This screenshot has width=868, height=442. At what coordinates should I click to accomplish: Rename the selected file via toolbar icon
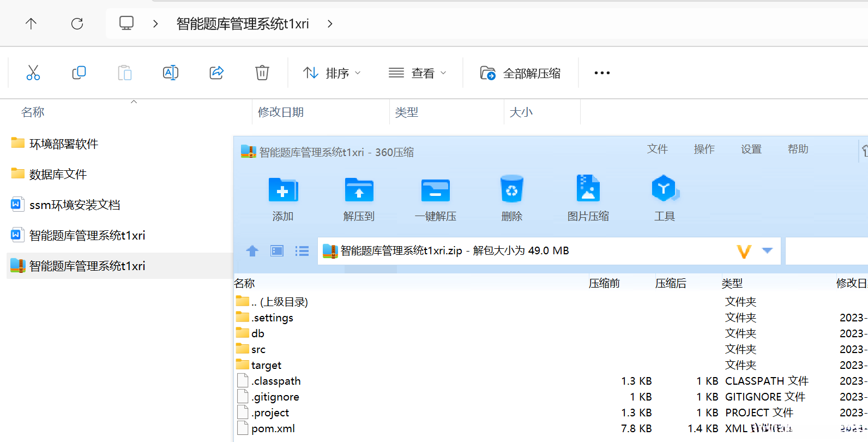tap(171, 73)
